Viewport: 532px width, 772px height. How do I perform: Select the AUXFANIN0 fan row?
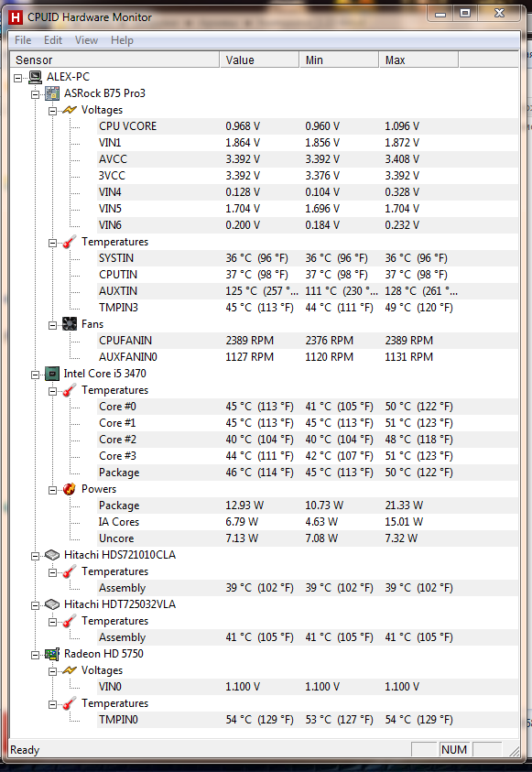coord(308,357)
